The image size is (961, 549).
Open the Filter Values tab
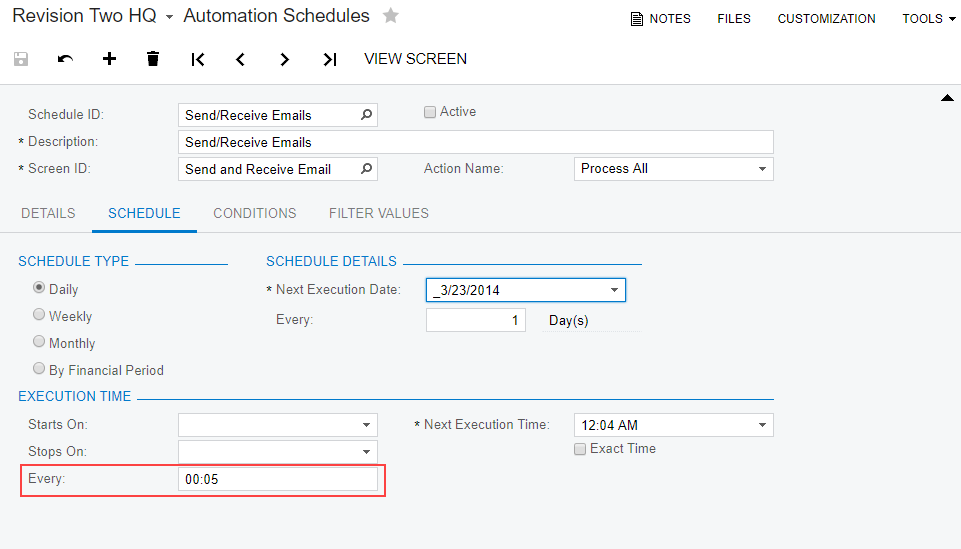click(378, 213)
